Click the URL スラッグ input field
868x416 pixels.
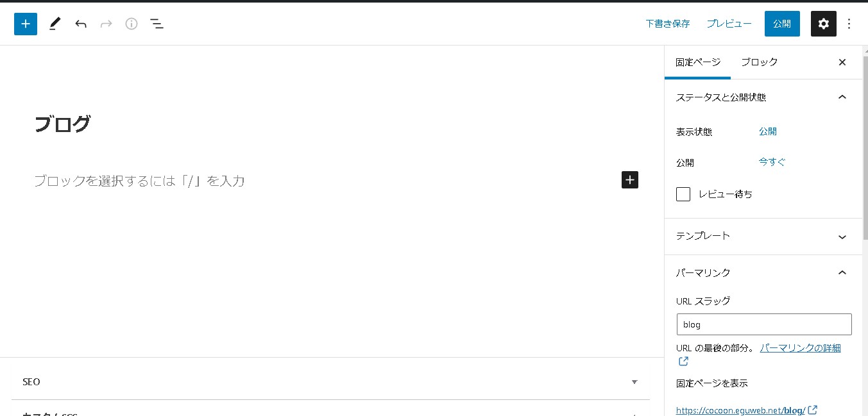(763, 324)
